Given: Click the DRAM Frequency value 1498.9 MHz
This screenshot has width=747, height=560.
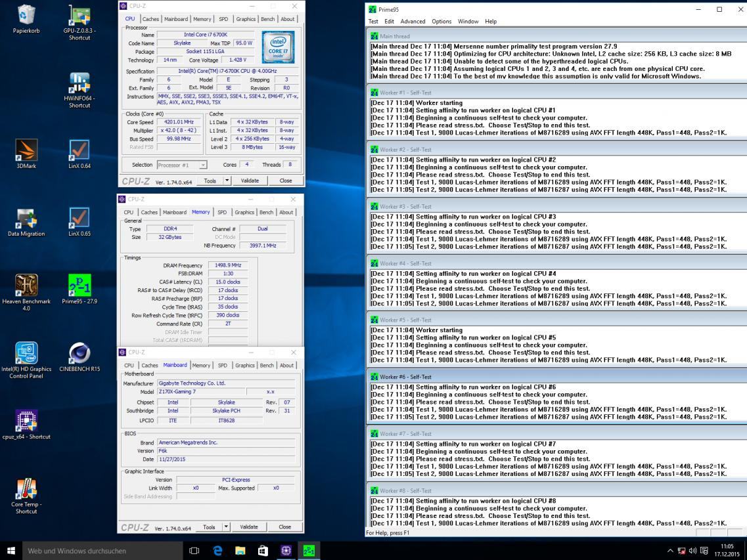Looking at the screenshot, I should coord(228,265).
